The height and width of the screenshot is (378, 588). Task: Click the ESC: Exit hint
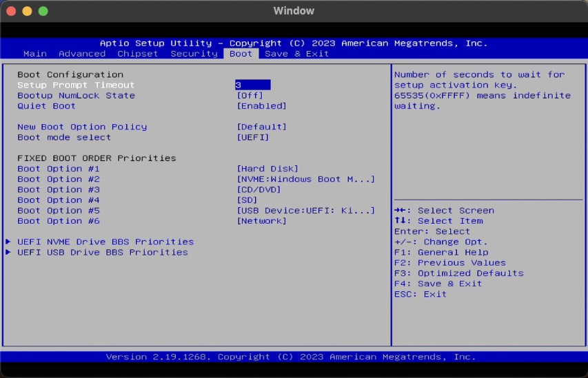[420, 295]
